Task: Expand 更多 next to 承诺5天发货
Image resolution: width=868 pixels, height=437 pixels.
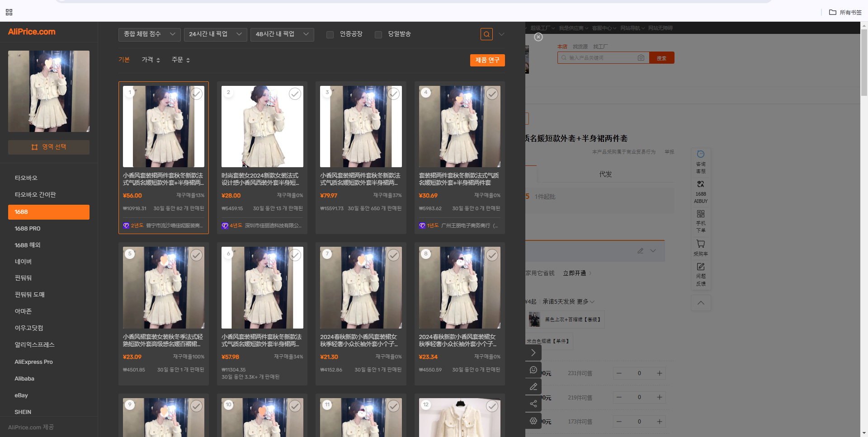Action: (585, 301)
